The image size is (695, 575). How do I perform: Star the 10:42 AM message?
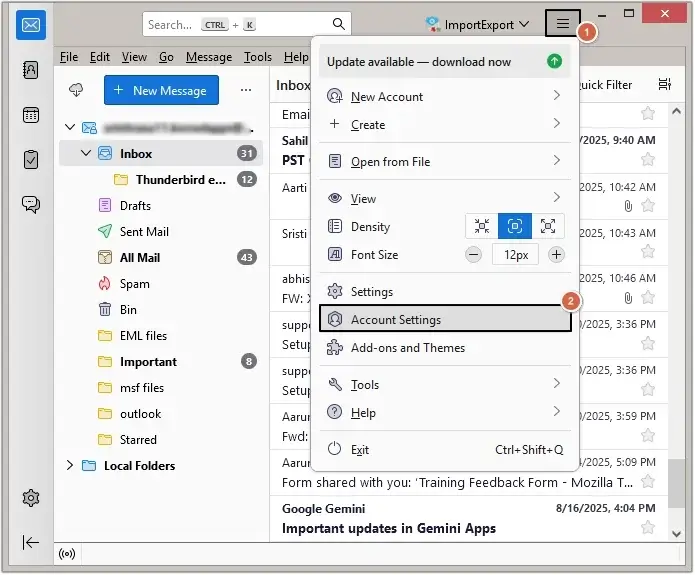point(648,205)
